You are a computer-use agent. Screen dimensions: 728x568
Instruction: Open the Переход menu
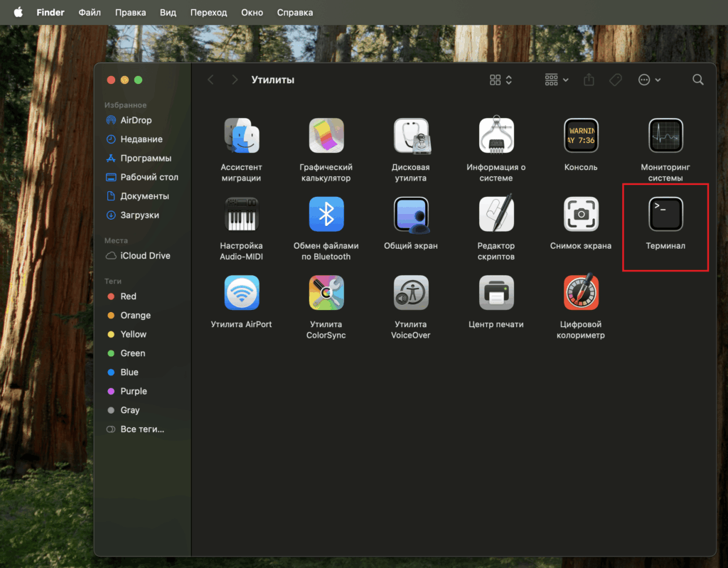pyautogui.click(x=209, y=12)
